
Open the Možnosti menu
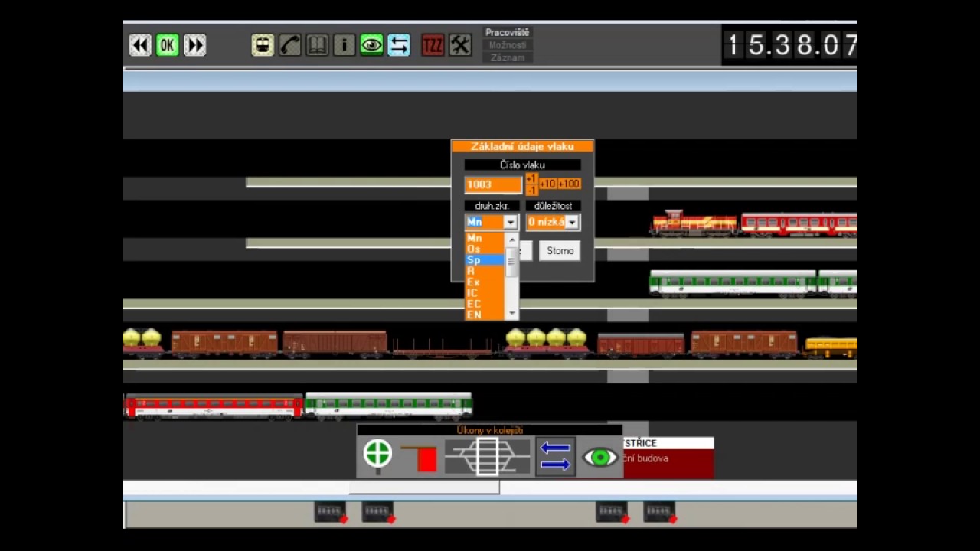coord(507,45)
